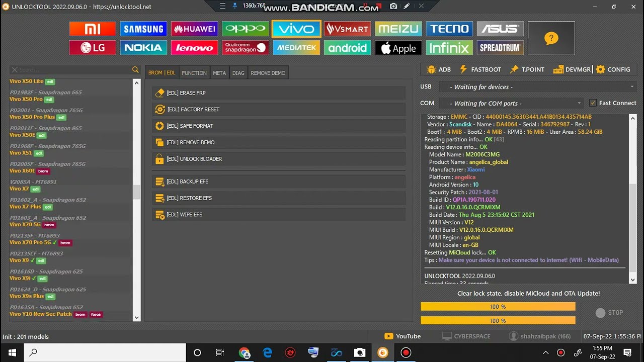Click the down arrow of model list scrollbar
Viewport: 644px width, 362px height.
point(136,318)
